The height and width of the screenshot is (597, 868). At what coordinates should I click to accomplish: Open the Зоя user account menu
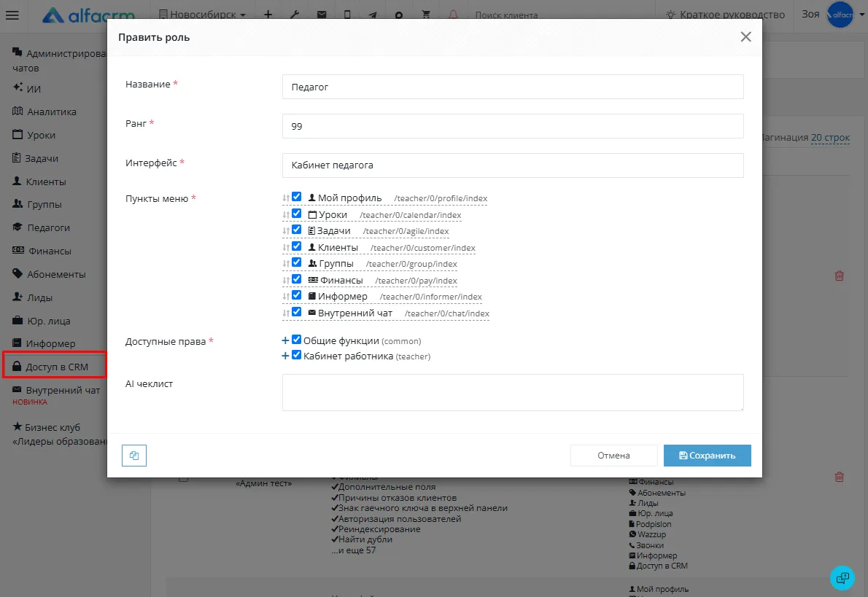833,15
